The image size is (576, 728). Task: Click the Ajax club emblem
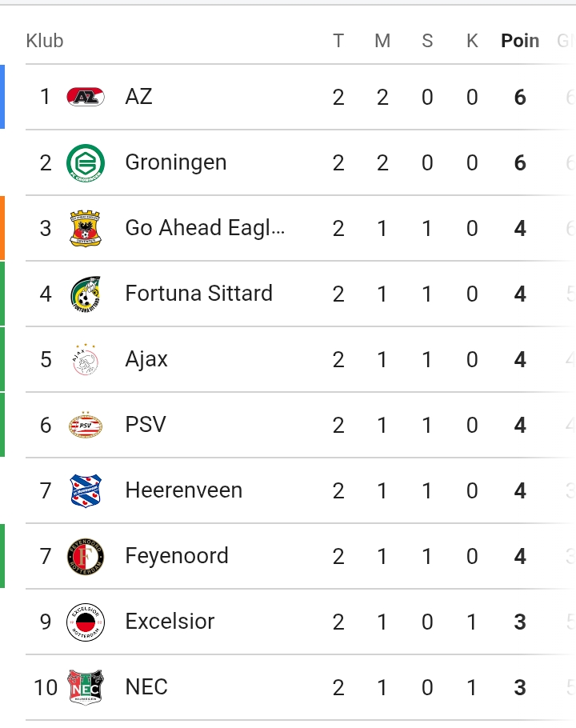[x=86, y=359]
